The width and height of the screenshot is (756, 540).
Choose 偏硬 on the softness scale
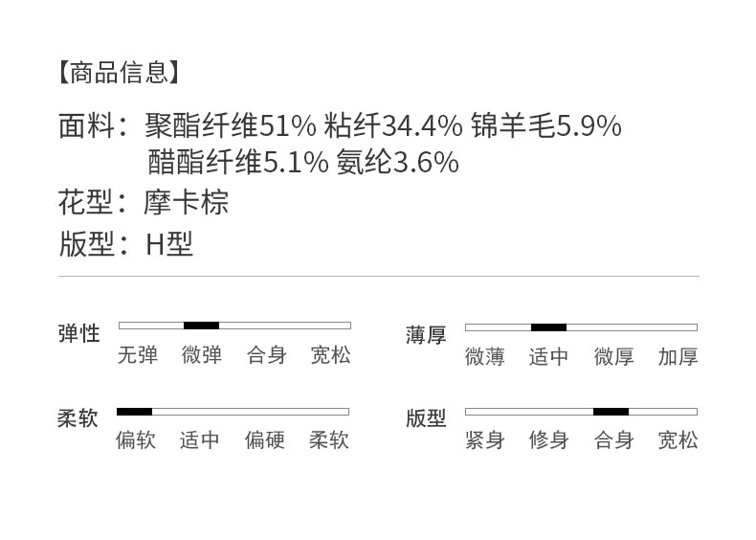[264, 440]
